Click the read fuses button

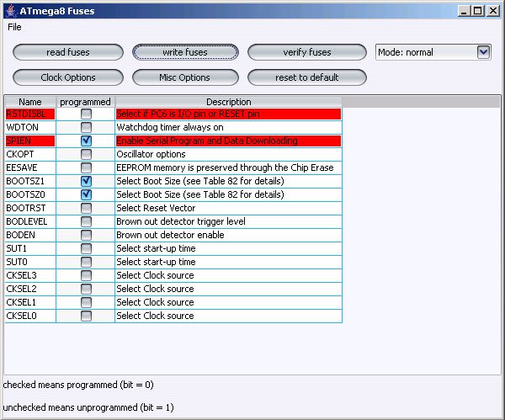(x=68, y=52)
